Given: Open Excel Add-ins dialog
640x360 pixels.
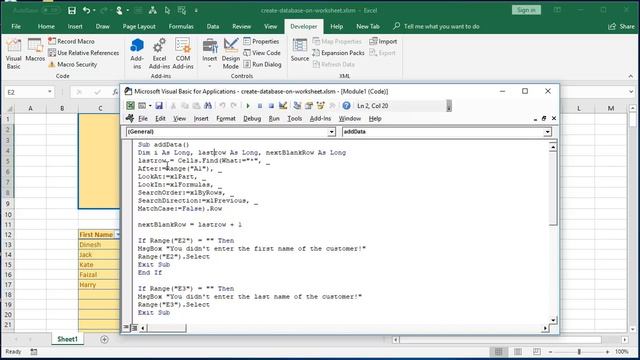Looking at the screenshot, I should click(159, 53).
